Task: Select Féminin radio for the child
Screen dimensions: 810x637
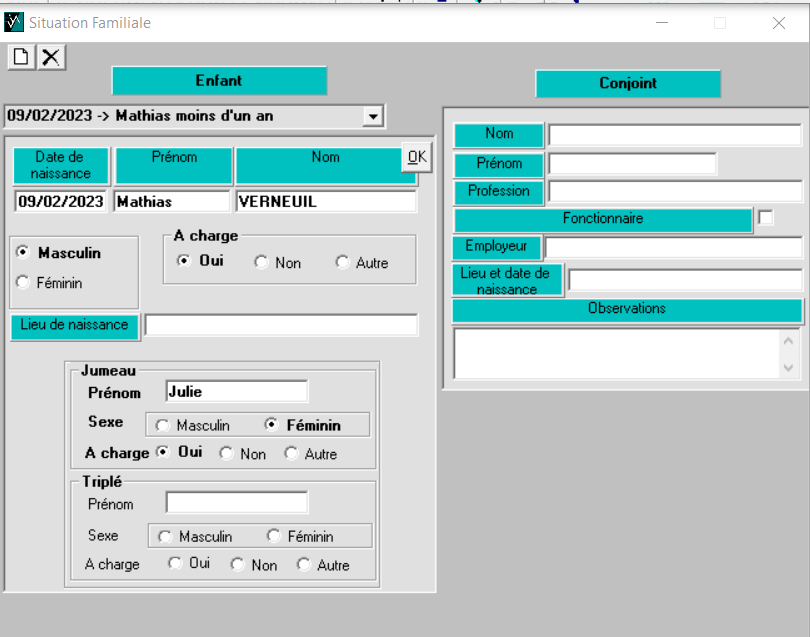Action: (x=23, y=283)
